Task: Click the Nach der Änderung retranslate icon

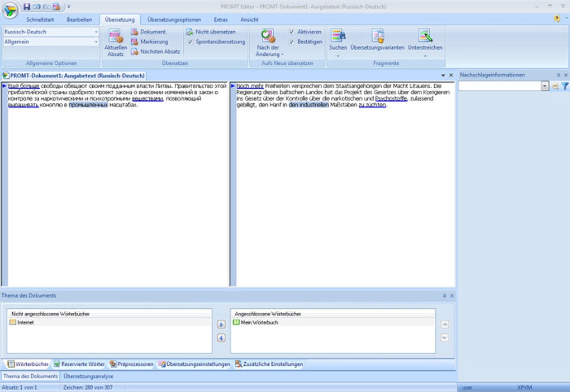Action: (x=268, y=36)
